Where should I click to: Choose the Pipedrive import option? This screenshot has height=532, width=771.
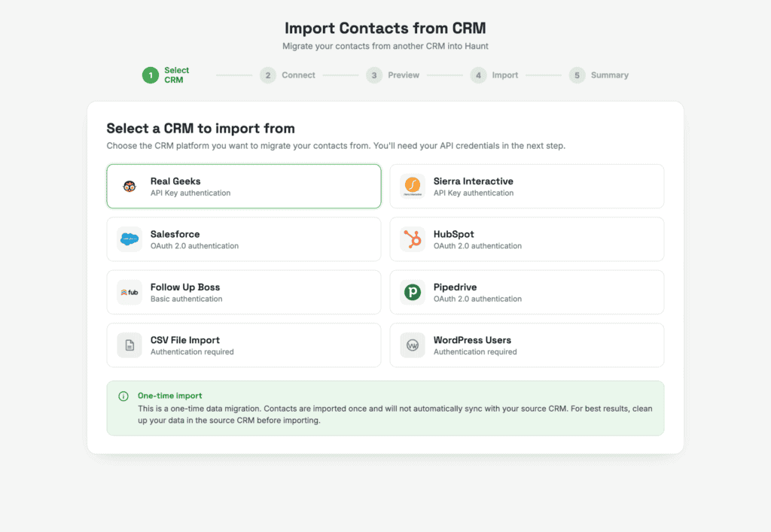[526, 292]
